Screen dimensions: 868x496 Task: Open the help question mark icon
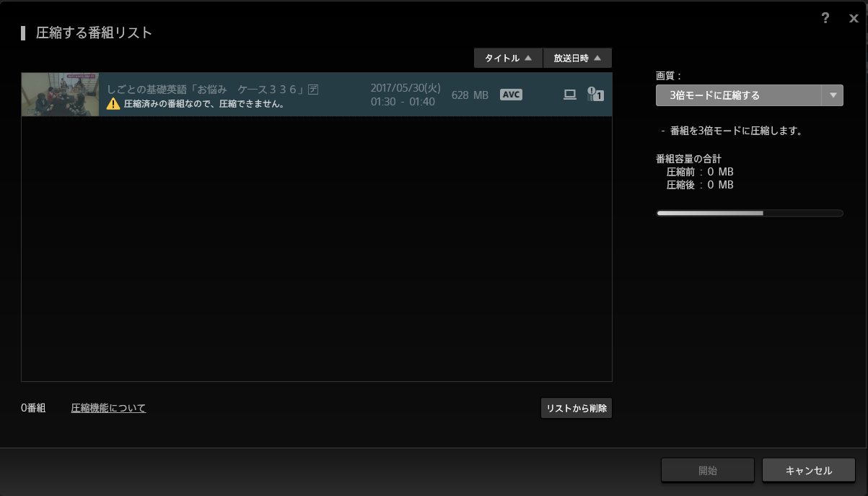(825, 19)
